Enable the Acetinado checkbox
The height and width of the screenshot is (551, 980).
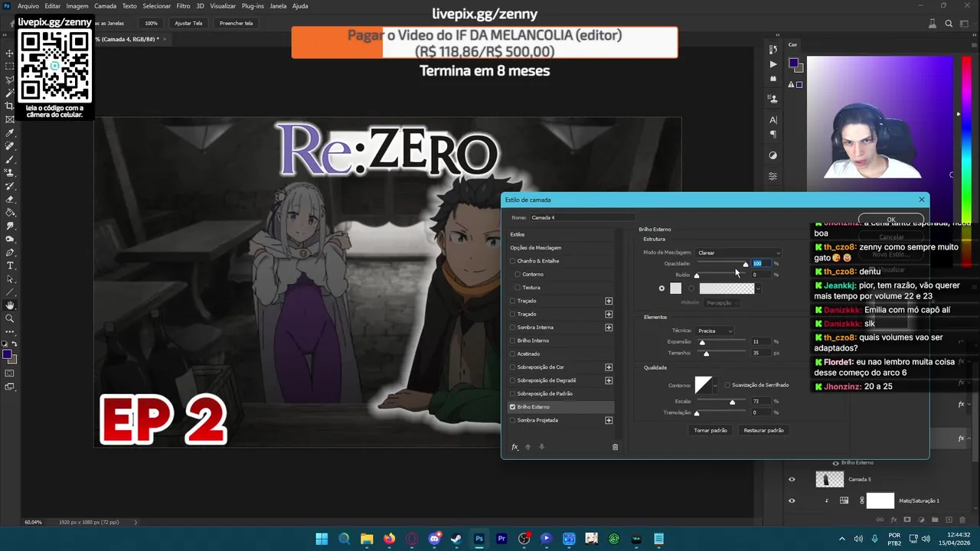click(513, 354)
